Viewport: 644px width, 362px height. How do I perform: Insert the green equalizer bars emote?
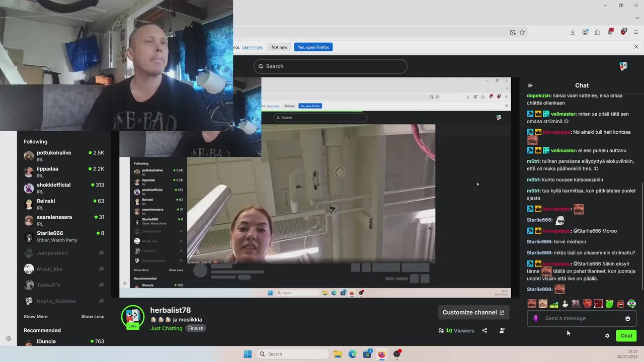tap(554, 304)
